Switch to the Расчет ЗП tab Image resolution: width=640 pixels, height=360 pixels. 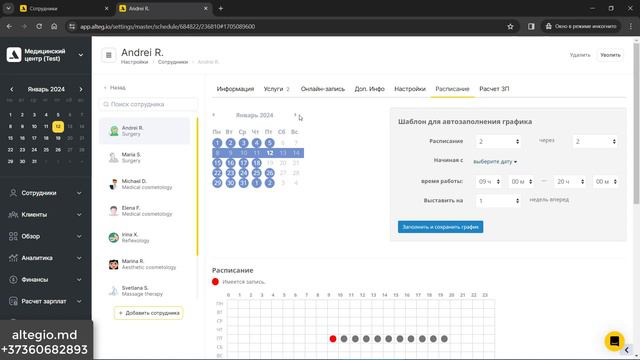tap(494, 89)
